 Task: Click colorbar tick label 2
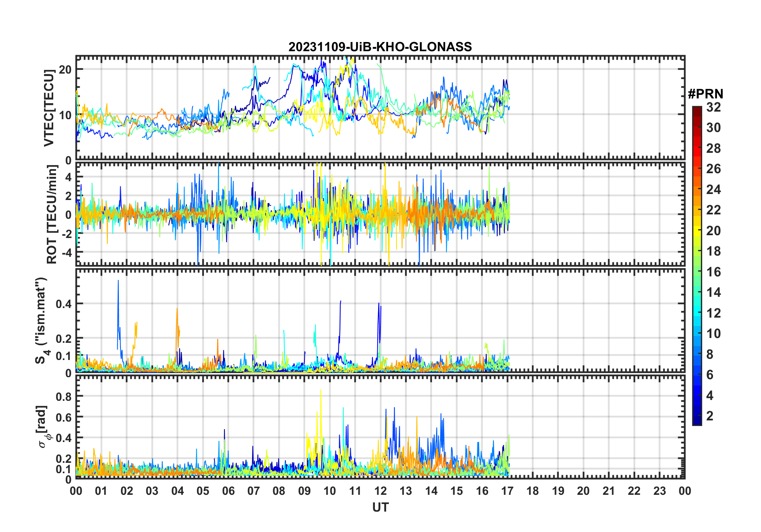[710, 416]
